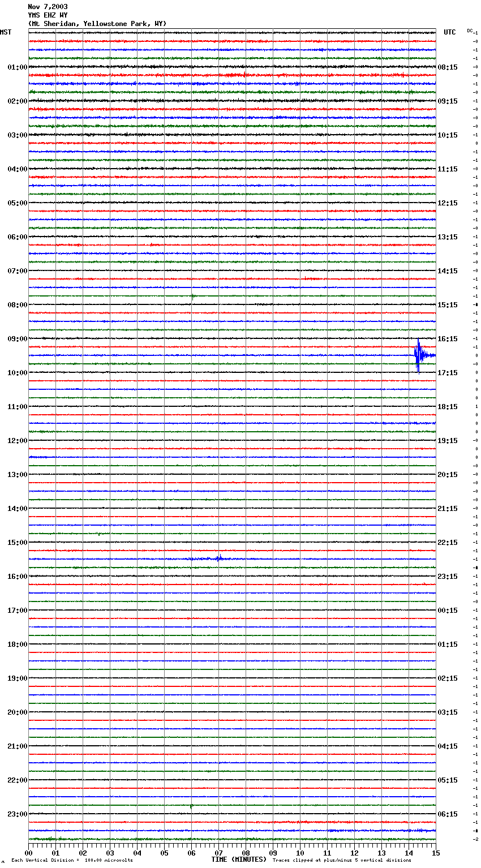Click minute 00 on the bottom axis

[28, 853]
